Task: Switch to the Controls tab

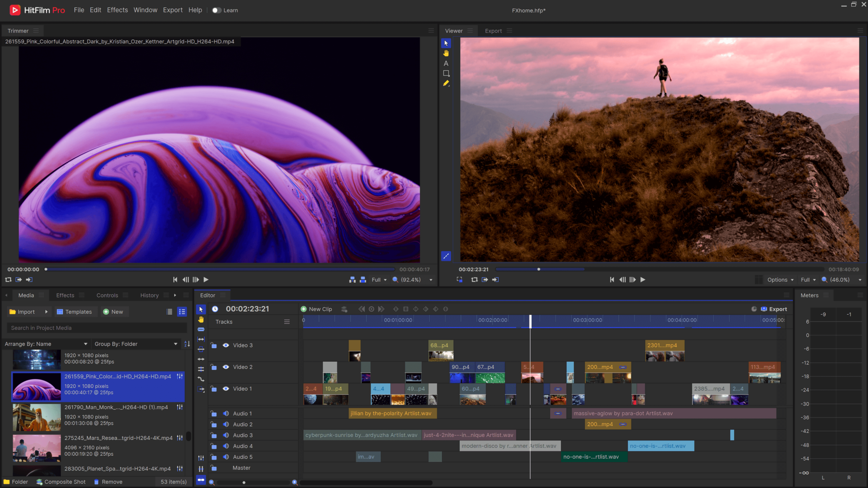Action: 107,295
